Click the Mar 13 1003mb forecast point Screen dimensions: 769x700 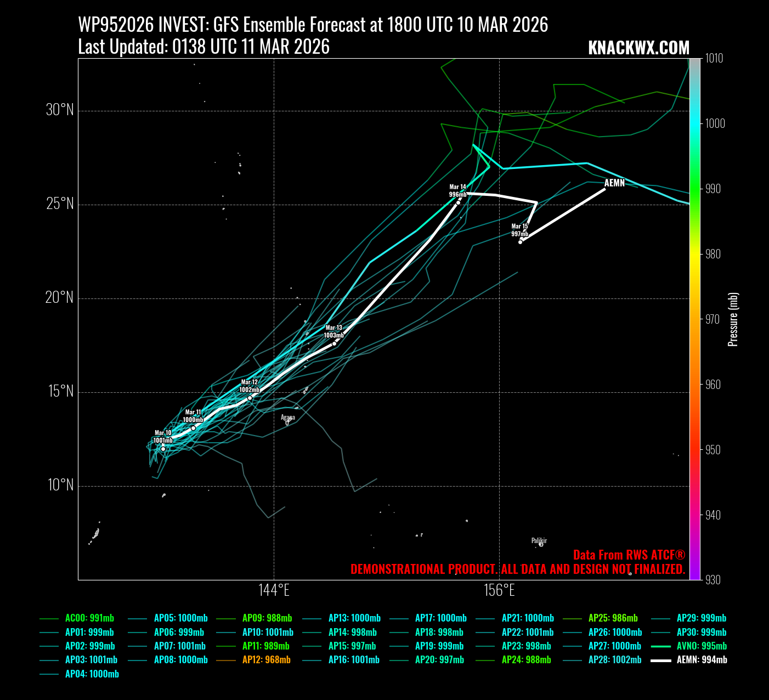[x=334, y=343]
